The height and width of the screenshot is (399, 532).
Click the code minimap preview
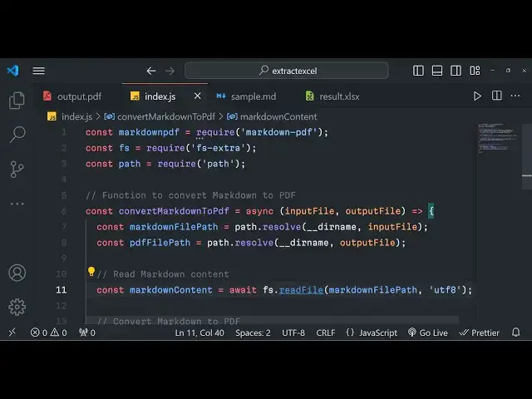(497, 139)
